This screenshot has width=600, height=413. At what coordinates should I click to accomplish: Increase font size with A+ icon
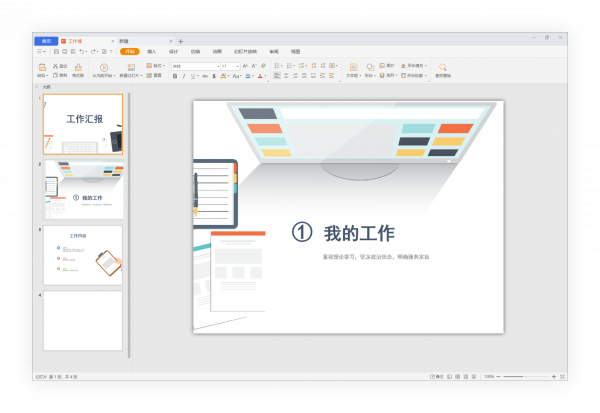pos(245,66)
